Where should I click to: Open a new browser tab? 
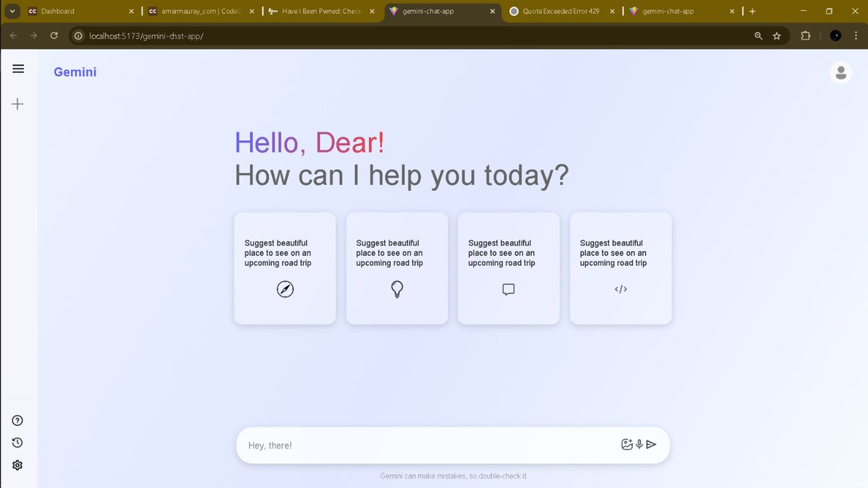click(752, 12)
